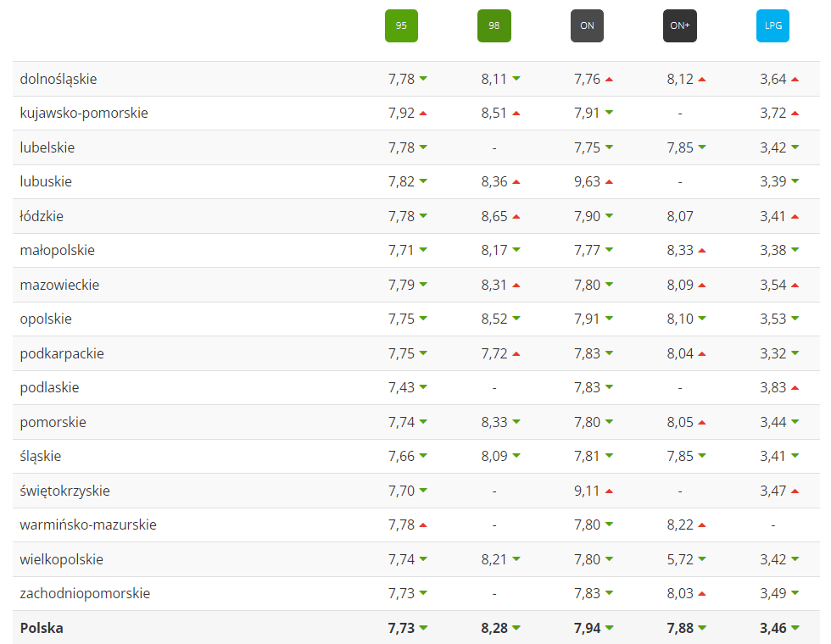Viewport: 831px width, 644px height.
Task: Click the 7,76 ON price for dolnośląskie
Action: point(587,79)
